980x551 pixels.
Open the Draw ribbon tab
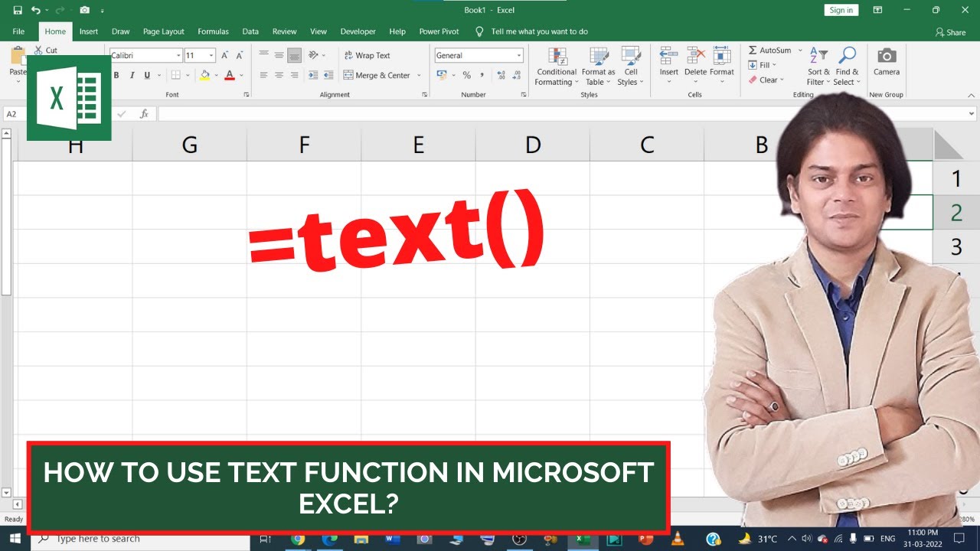pos(120,31)
